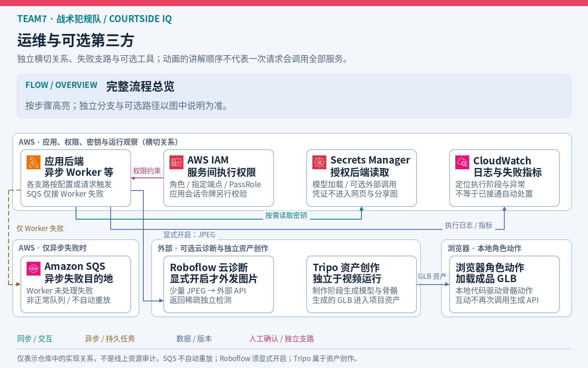Viewport: 588px width, 368px height.
Task: Click the CloudWatch magenta icon
Action: pyautogui.click(x=462, y=162)
